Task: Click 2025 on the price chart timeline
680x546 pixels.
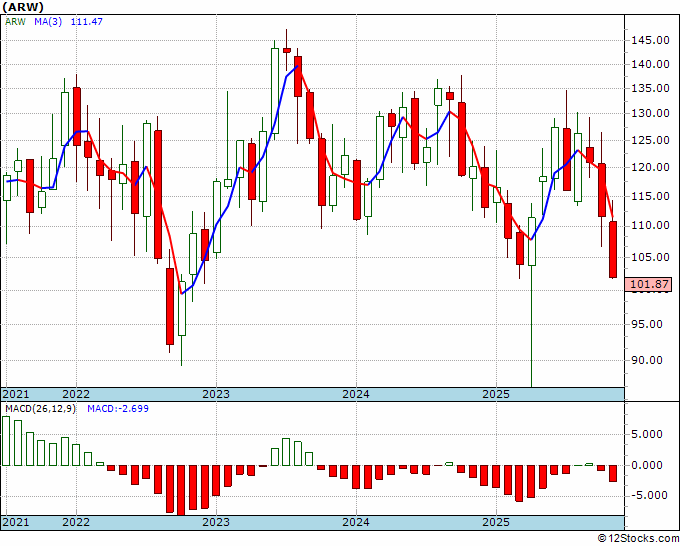Action: [496, 394]
